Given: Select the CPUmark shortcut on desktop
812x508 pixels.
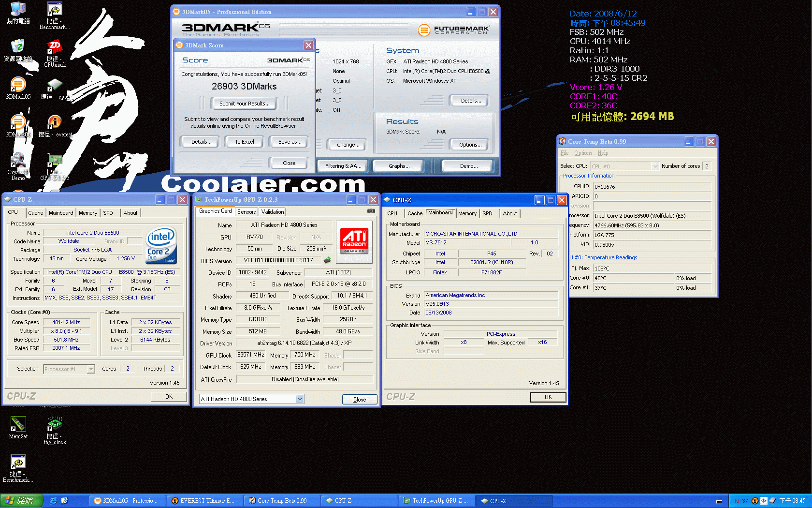Looking at the screenshot, I should 55,54.
